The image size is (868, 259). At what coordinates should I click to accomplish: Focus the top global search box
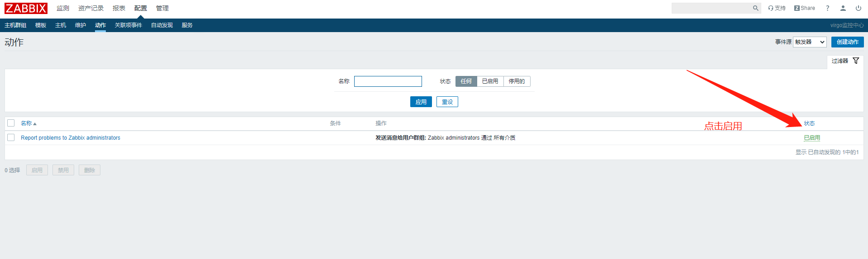click(x=712, y=8)
